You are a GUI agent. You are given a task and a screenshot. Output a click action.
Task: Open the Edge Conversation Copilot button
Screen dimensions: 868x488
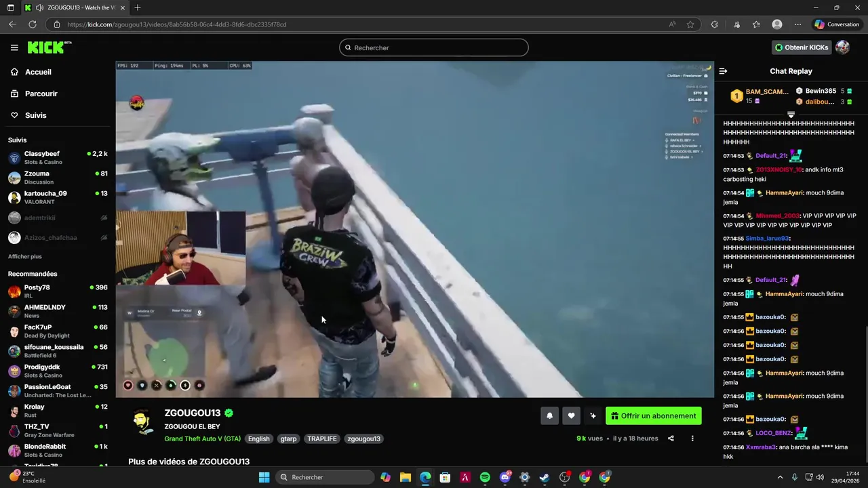coord(837,24)
